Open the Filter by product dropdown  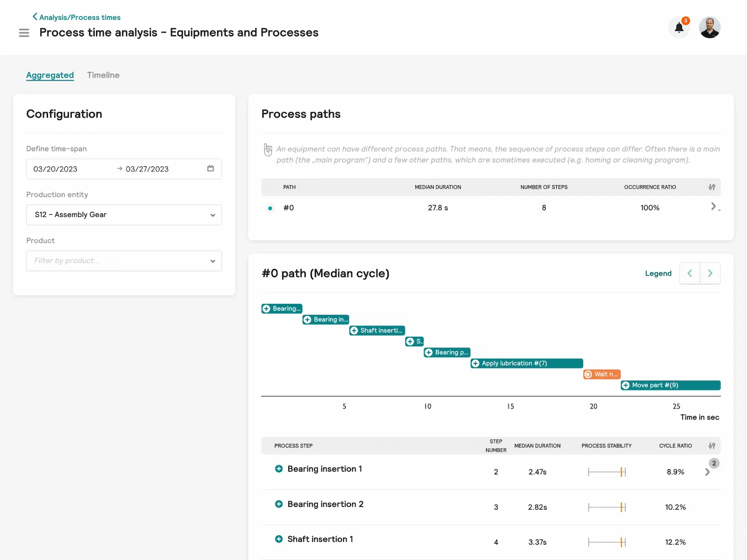pos(124,261)
